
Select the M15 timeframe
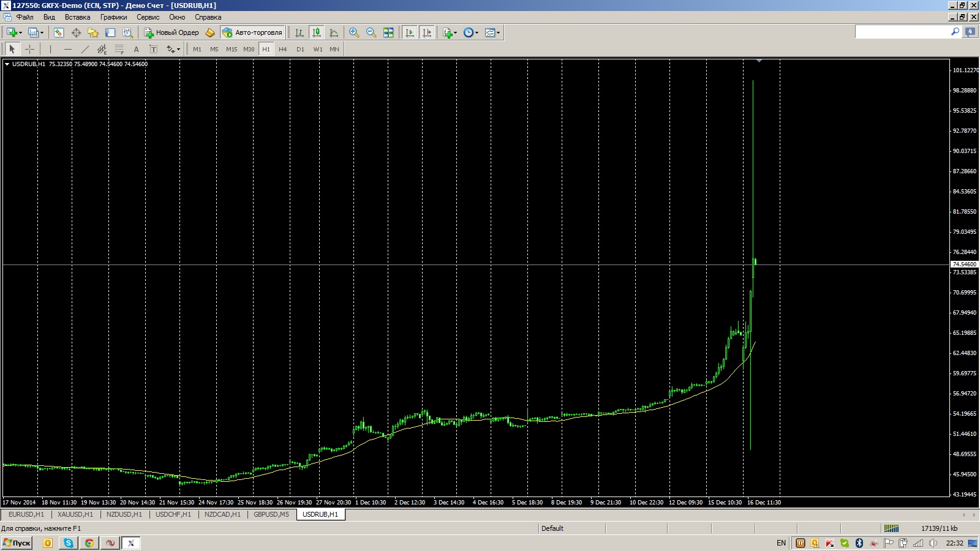pyautogui.click(x=232, y=49)
